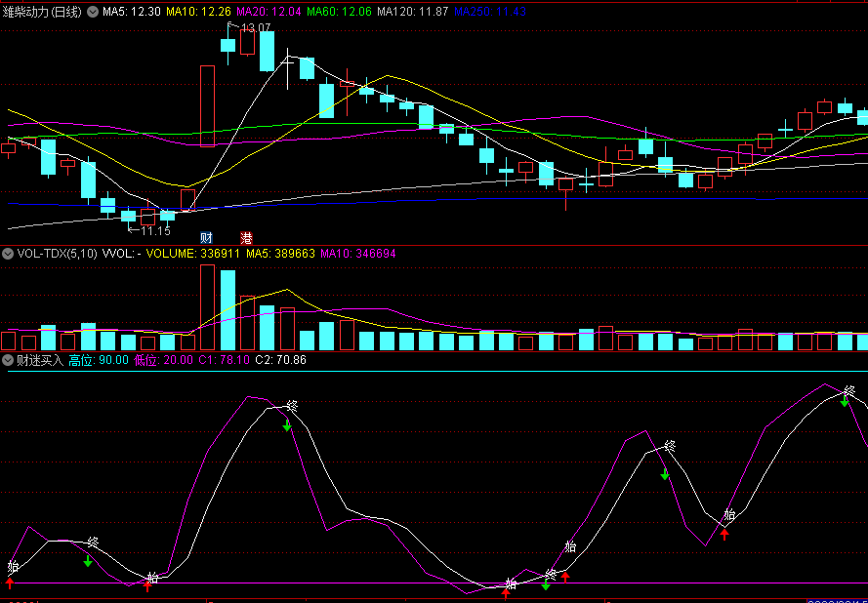Click the volume MA10: 346694 label

358,254
